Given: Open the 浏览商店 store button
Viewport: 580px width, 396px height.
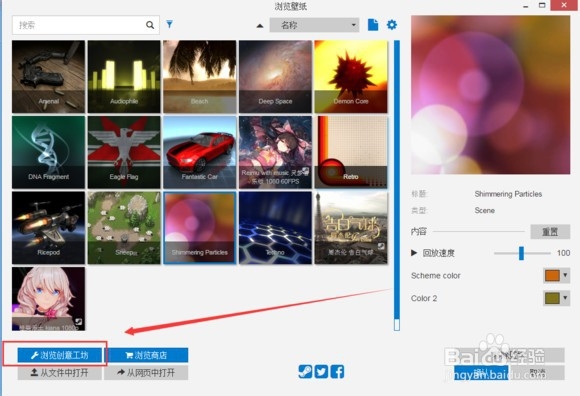Looking at the screenshot, I should point(146,355).
